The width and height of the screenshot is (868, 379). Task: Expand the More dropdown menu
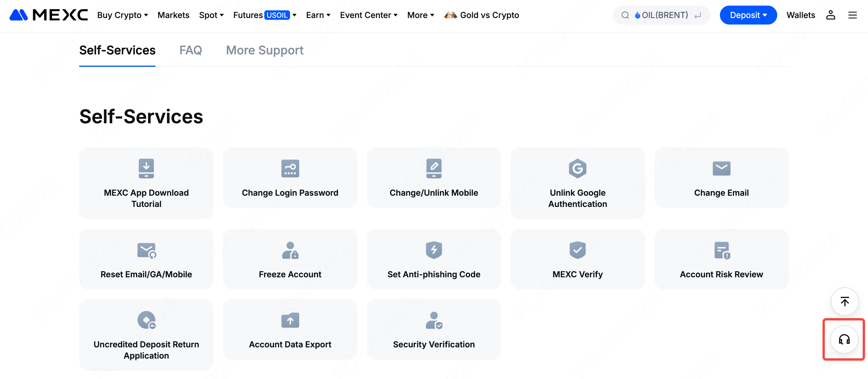420,15
